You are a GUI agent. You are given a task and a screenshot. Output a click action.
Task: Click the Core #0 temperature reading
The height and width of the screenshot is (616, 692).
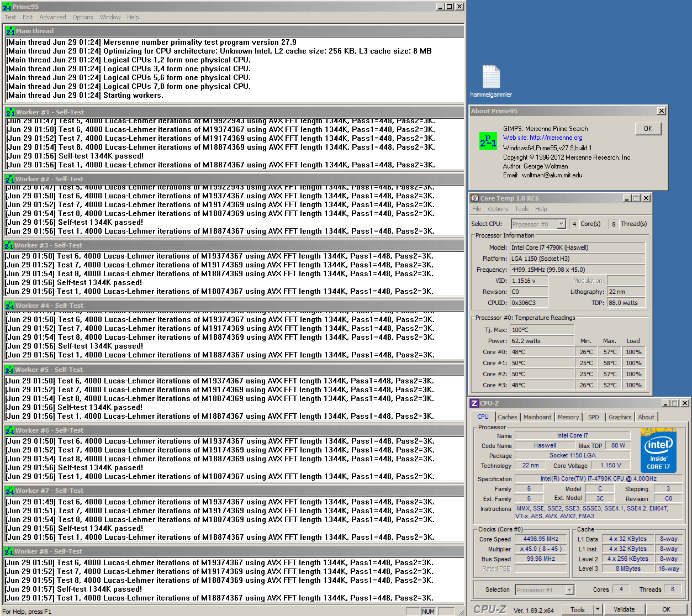[542, 352]
